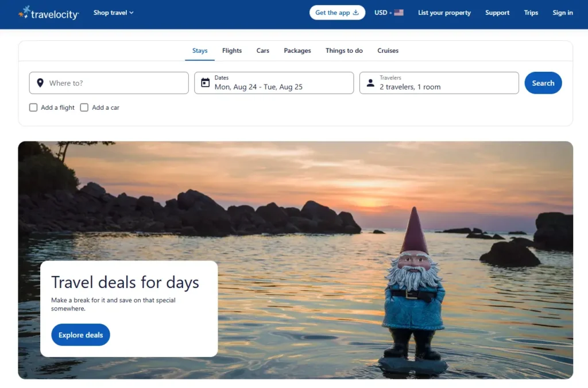Click the Travelocity logo
588x388 pixels.
(49, 13)
